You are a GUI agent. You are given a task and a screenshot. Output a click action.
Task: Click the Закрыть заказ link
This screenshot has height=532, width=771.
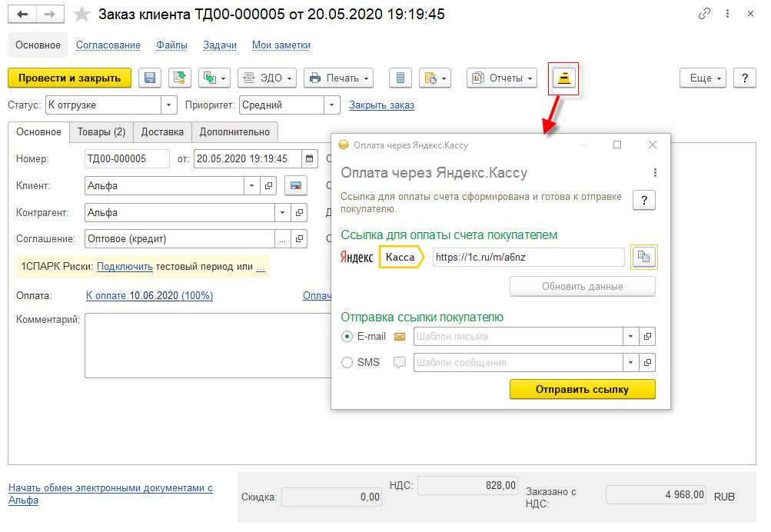click(381, 105)
